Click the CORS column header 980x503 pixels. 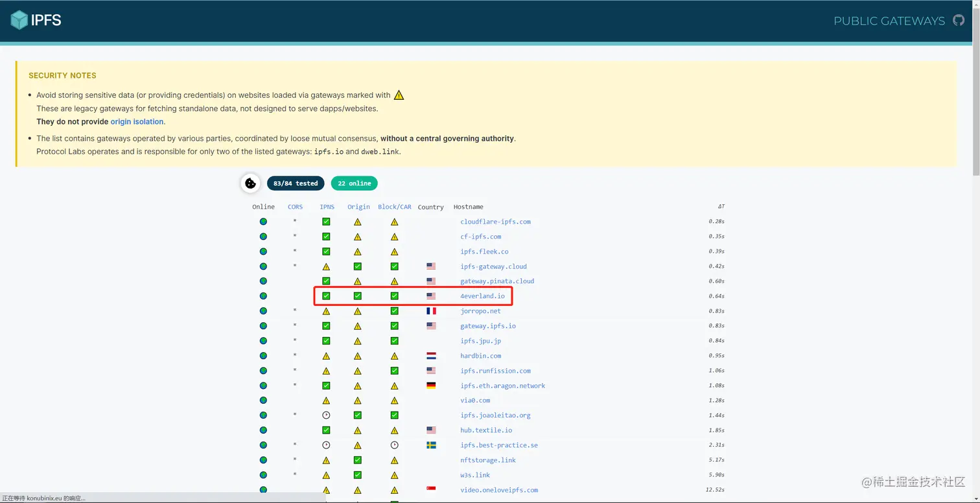(x=295, y=207)
